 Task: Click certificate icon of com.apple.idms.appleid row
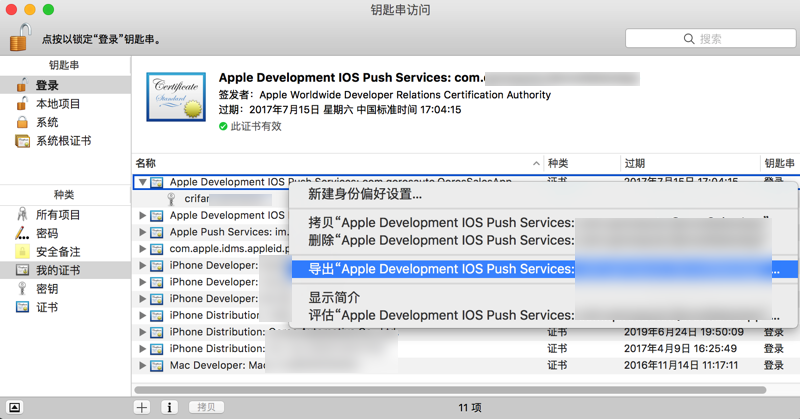coord(157,249)
